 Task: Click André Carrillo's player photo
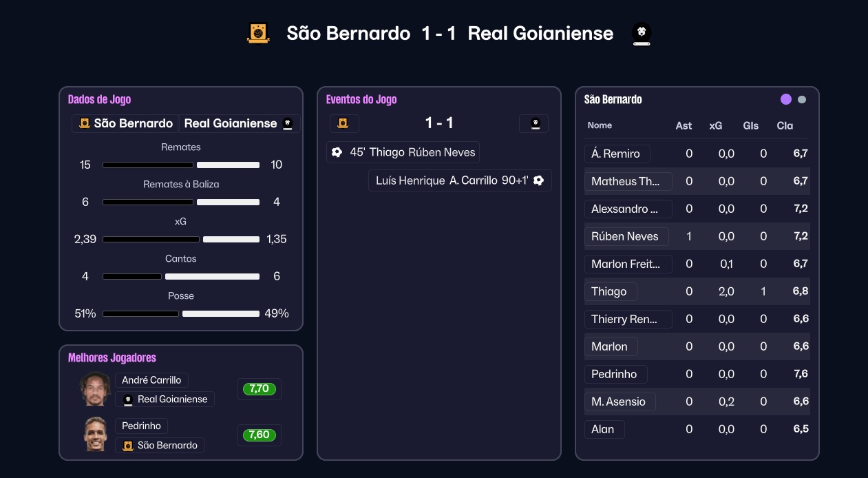click(x=95, y=389)
